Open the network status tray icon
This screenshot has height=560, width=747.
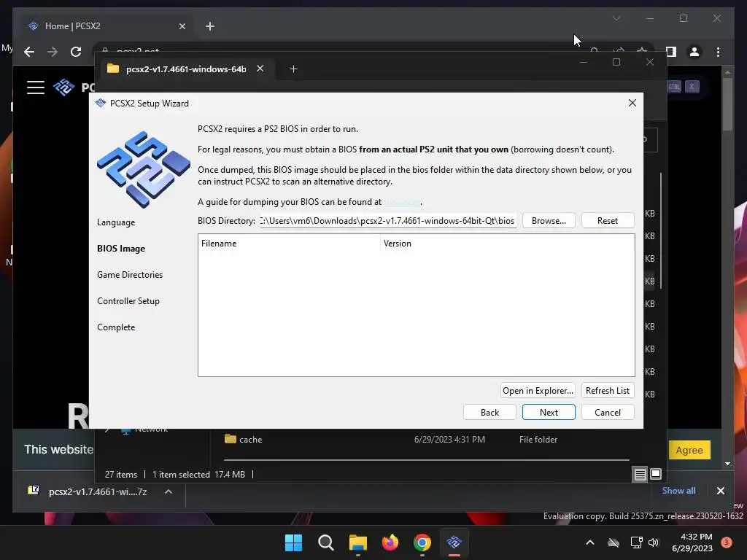[x=636, y=542]
